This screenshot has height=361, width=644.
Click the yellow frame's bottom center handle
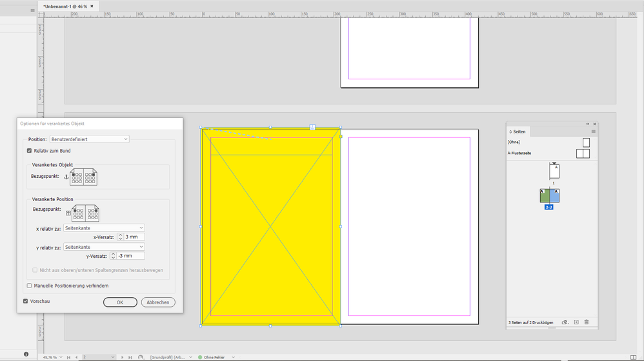point(270,326)
